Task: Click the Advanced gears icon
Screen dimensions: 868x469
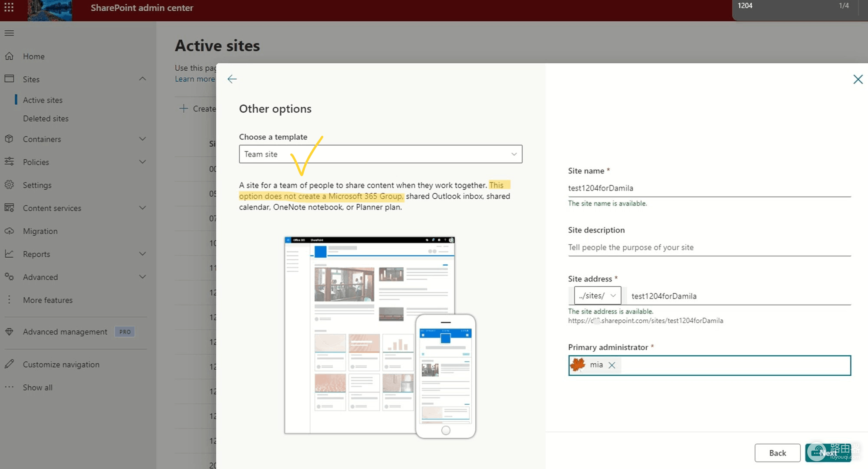Action: pyautogui.click(x=9, y=276)
